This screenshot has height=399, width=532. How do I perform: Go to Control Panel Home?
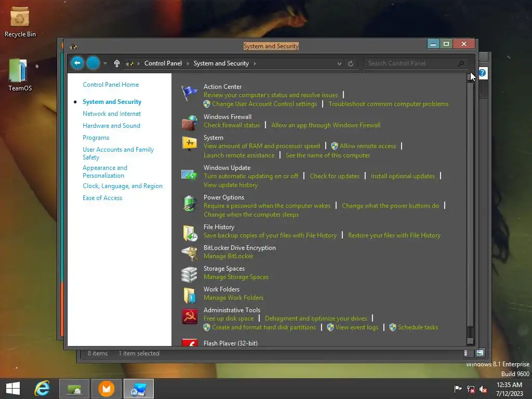coord(111,85)
